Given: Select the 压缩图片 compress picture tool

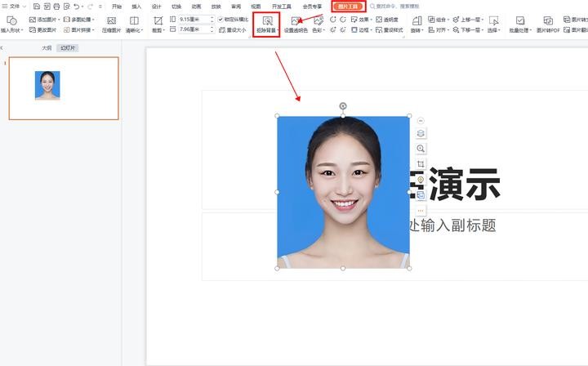Looking at the screenshot, I should (111, 24).
